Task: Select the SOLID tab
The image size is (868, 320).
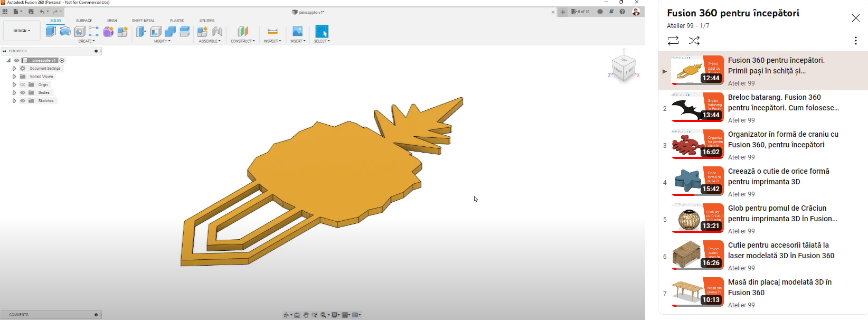Action: click(x=55, y=21)
